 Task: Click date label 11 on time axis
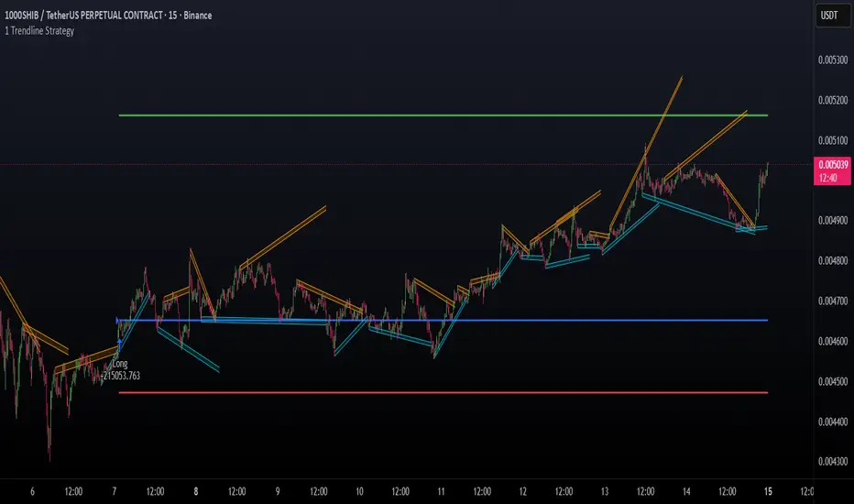441,492
